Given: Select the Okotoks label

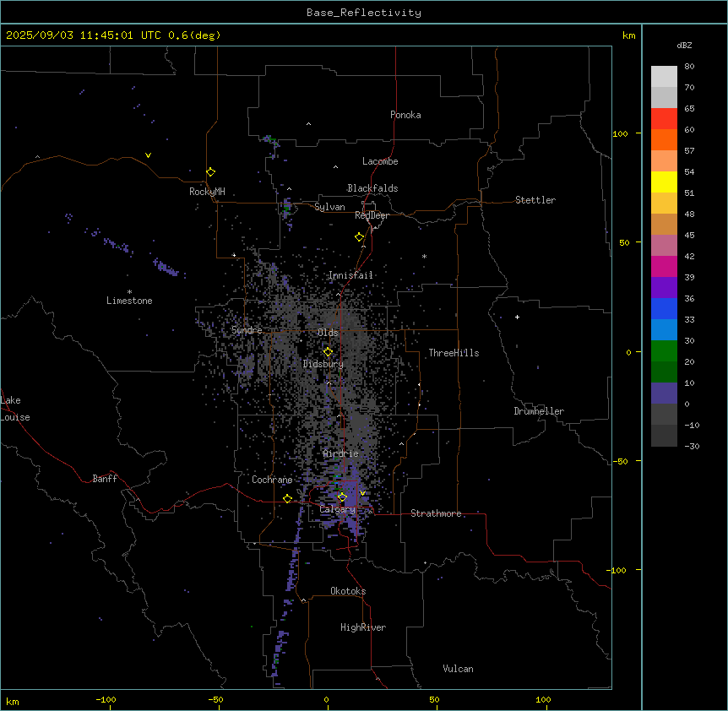Looking at the screenshot, I should tap(348, 591).
